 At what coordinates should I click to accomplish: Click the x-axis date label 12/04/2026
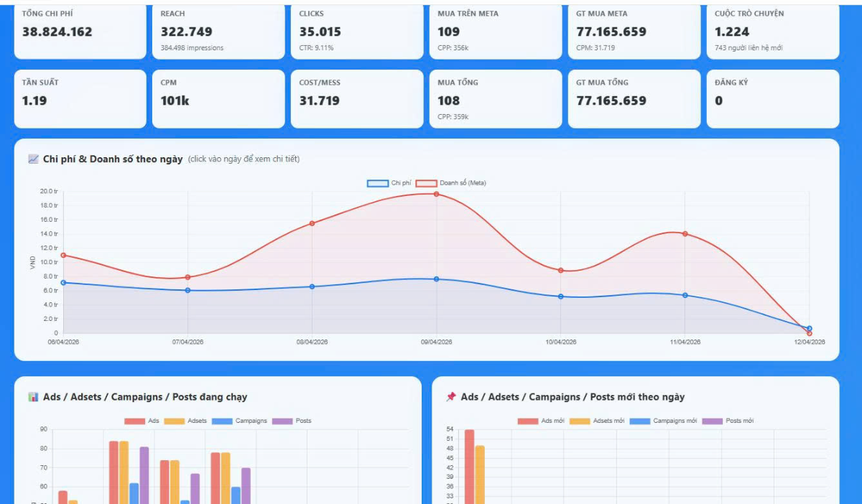point(810,342)
